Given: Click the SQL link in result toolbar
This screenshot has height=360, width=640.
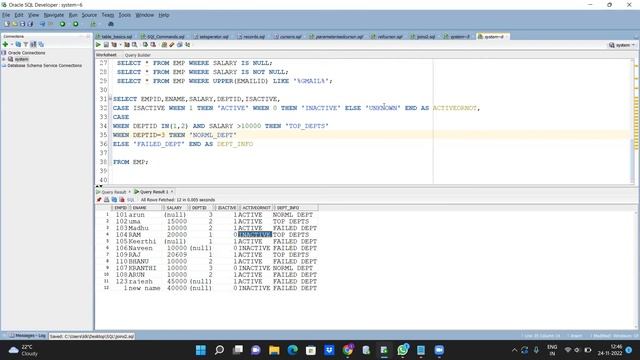Looking at the screenshot, I should pos(131,200).
